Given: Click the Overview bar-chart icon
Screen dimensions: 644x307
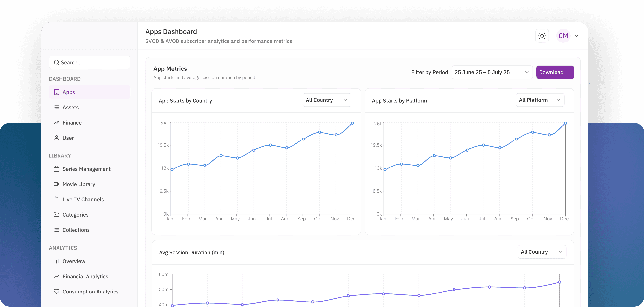Looking at the screenshot, I should [57, 261].
